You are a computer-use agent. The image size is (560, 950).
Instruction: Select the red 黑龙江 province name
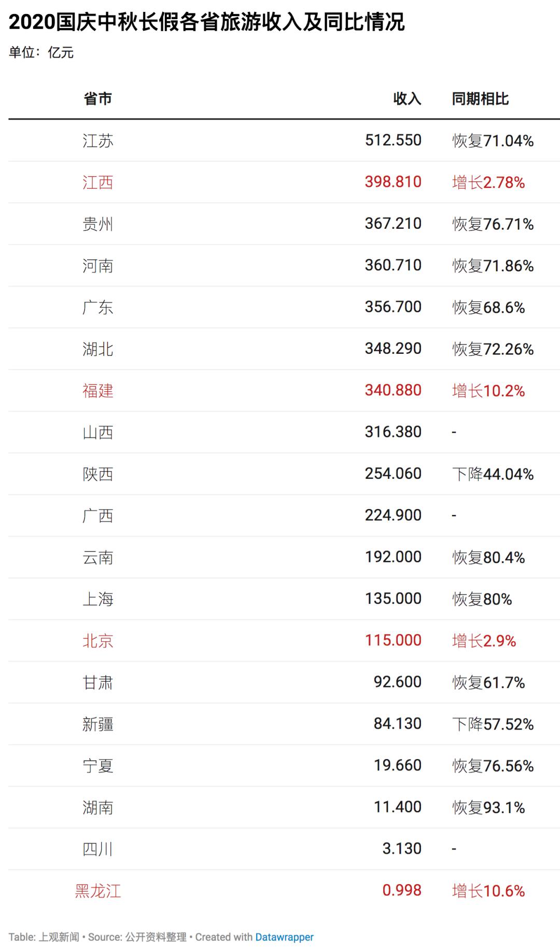pos(97,891)
